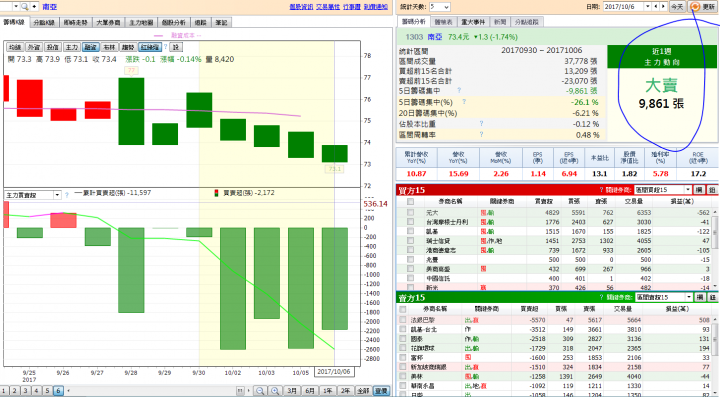Click the date field showing 2017/10/6

point(623,6)
